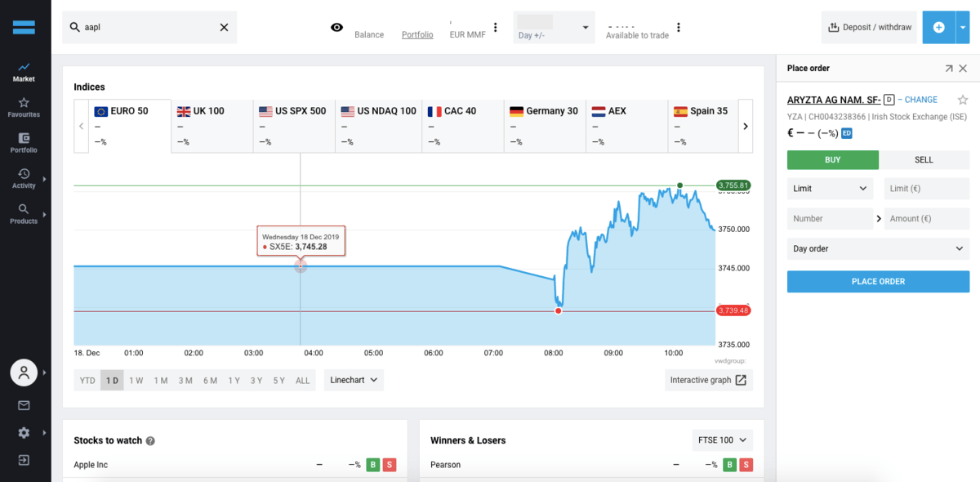Add ARYZTA to favourites star
Screen dimensions: 980x482
coord(963,100)
